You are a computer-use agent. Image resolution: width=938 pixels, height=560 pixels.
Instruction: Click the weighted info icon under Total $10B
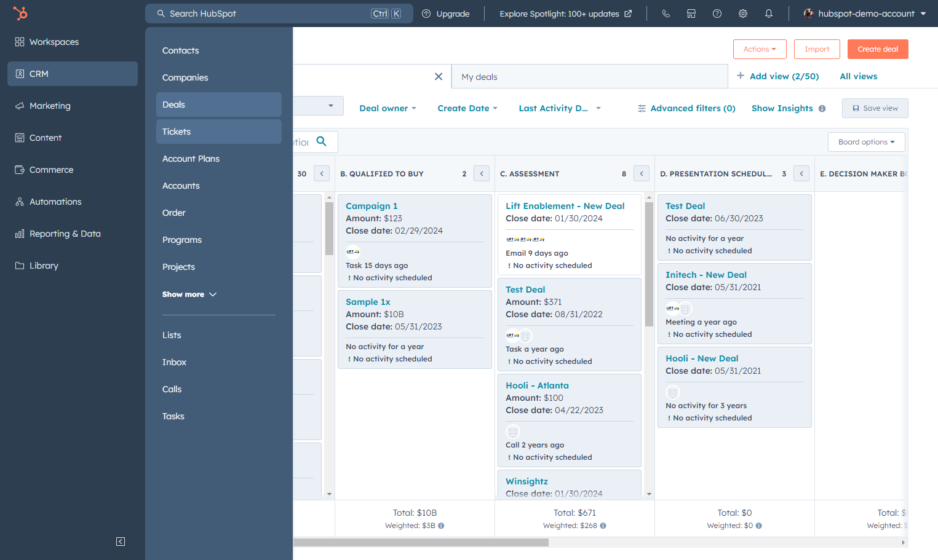(441, 526)
